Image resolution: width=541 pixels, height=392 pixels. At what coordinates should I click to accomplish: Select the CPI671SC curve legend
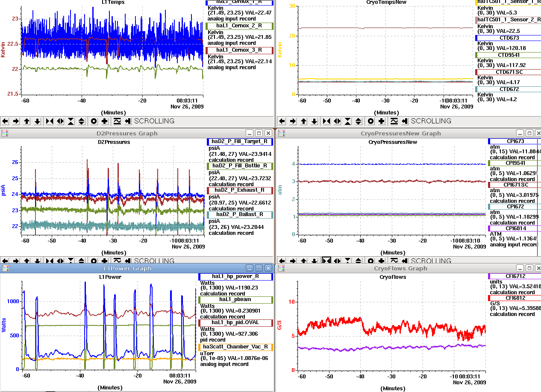tap(515, 184)
